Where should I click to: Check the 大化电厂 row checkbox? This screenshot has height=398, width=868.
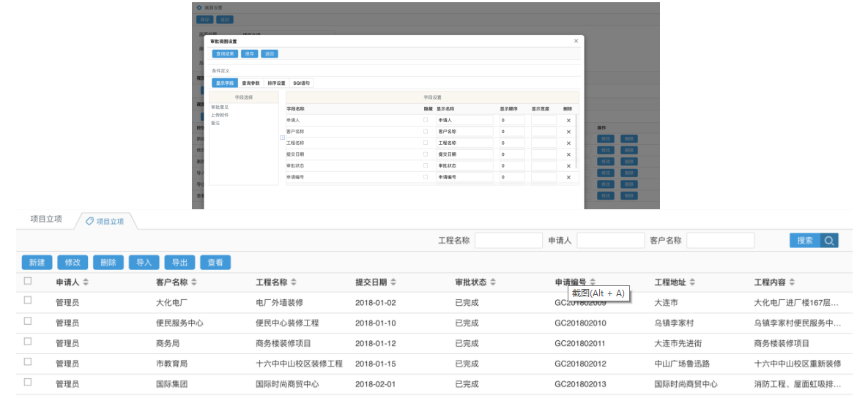[x=28, y=301]
